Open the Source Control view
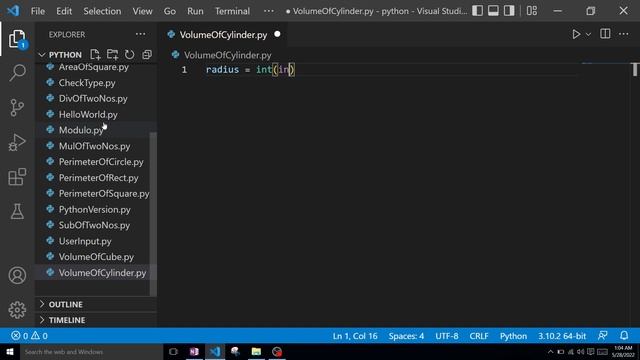 (17, 108)
